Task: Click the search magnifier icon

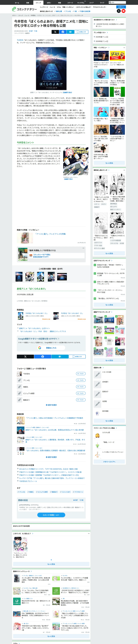Action: [x=110, y=2]
